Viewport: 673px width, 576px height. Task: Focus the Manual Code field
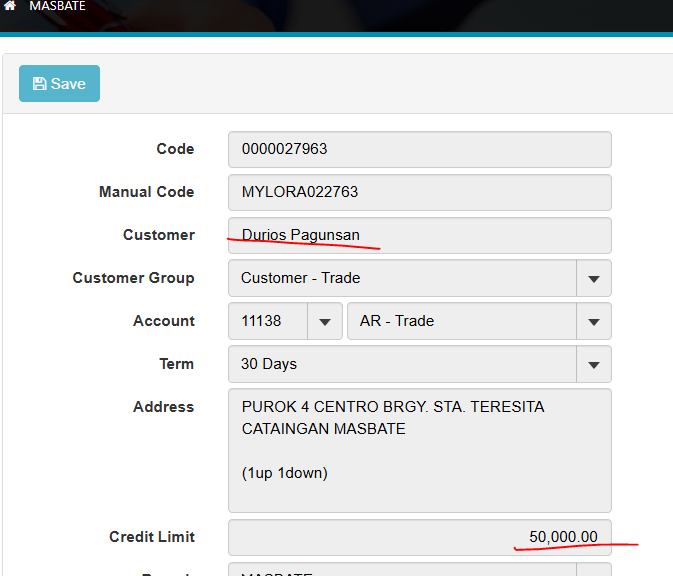(x=419, y=193)
